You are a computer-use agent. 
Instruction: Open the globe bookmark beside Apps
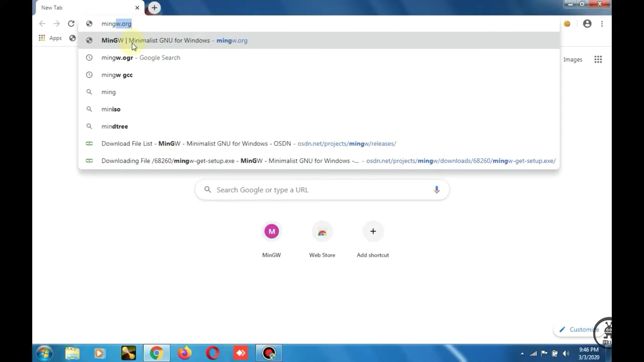(72, 38)
